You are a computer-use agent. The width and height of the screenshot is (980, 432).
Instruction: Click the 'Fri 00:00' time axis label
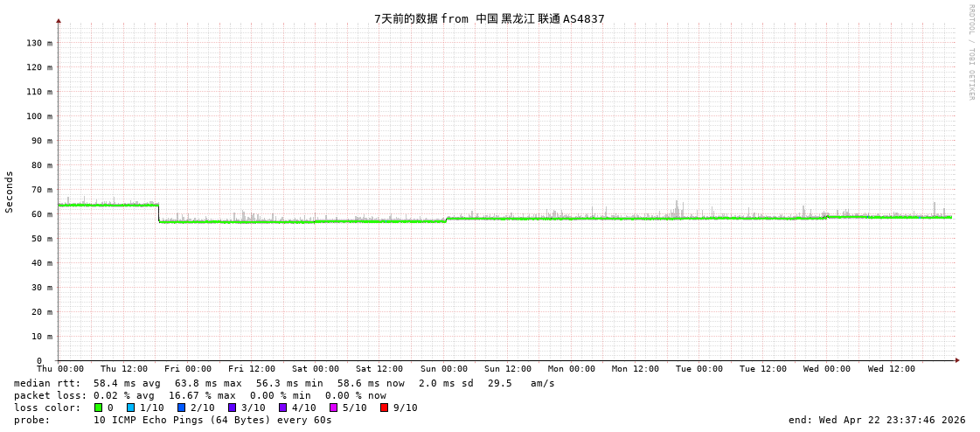coord(187,369)
